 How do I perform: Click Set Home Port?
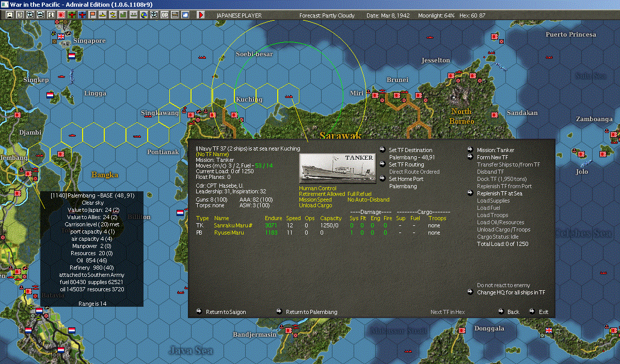pos(405,179)
